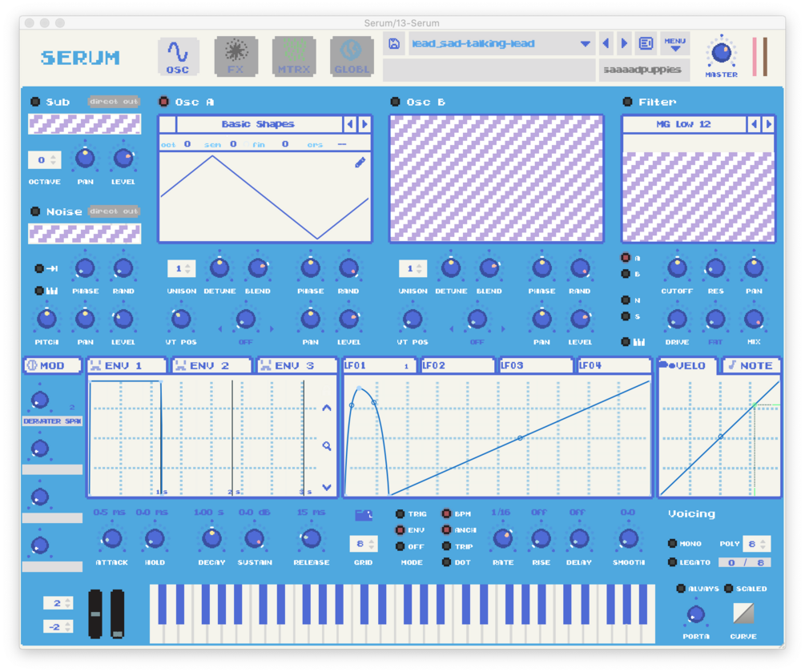Select next Osc A wavetable
The width and height of the screenshot is (805, 672).
coord(364,123)
